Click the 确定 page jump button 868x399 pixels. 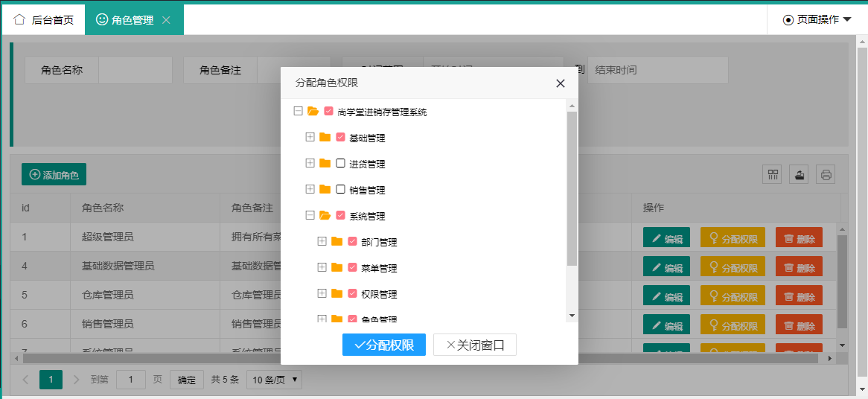tap(187, 380)
